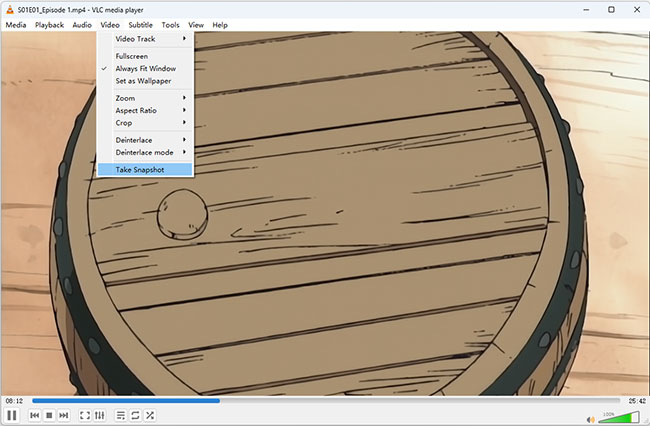This screenshot has height=426, width=650.
Task: Jump to previous media with skip-back button
Action: coord(35,415)
